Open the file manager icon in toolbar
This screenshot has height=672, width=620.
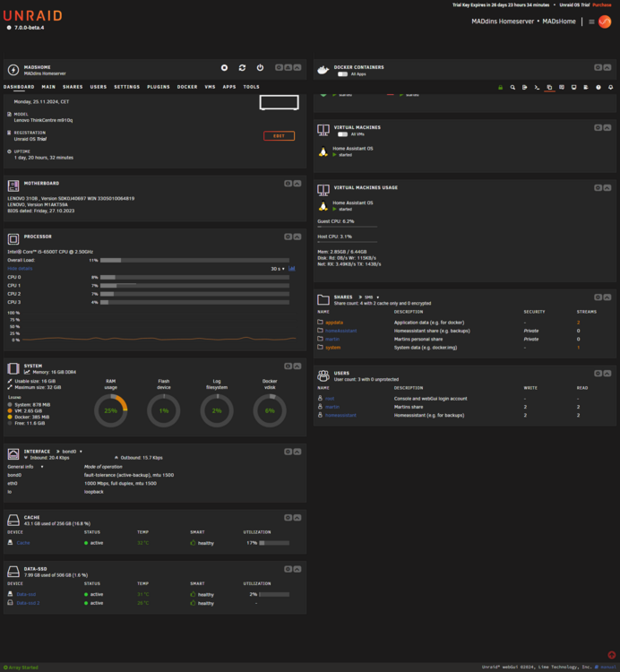pyautogui.click(x=549, y=88)
